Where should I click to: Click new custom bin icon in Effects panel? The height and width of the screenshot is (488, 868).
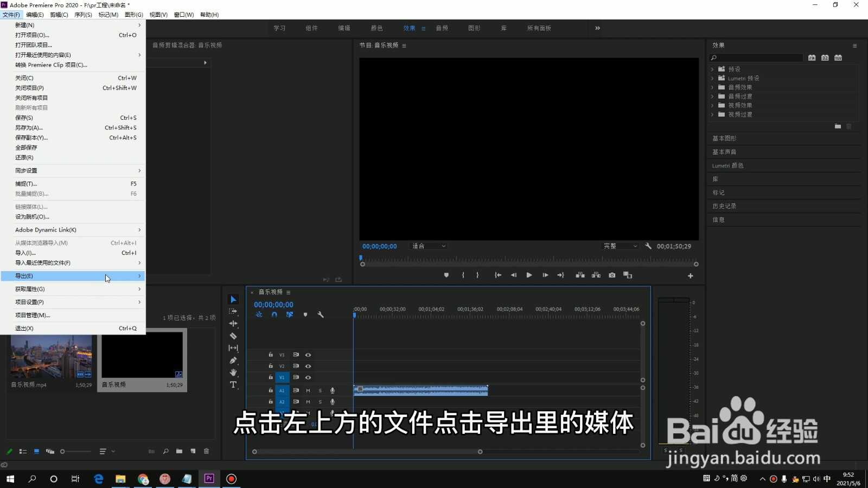click(838, 126)
